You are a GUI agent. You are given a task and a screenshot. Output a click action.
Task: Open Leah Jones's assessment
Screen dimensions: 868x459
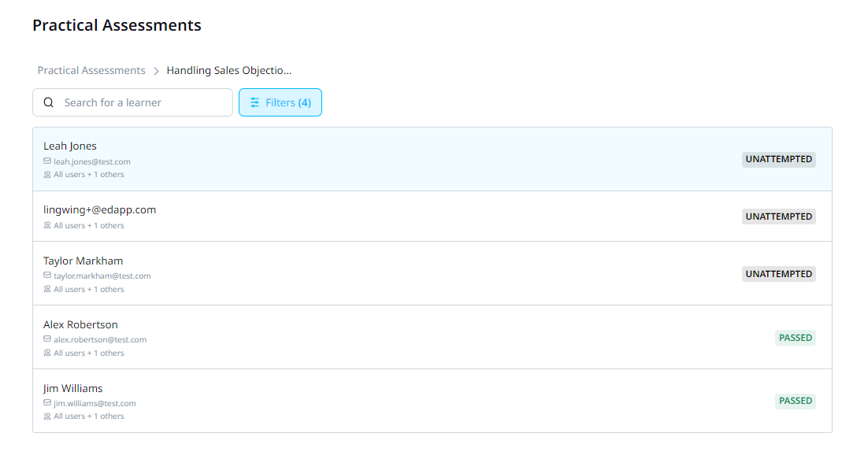tap(70, 146)
